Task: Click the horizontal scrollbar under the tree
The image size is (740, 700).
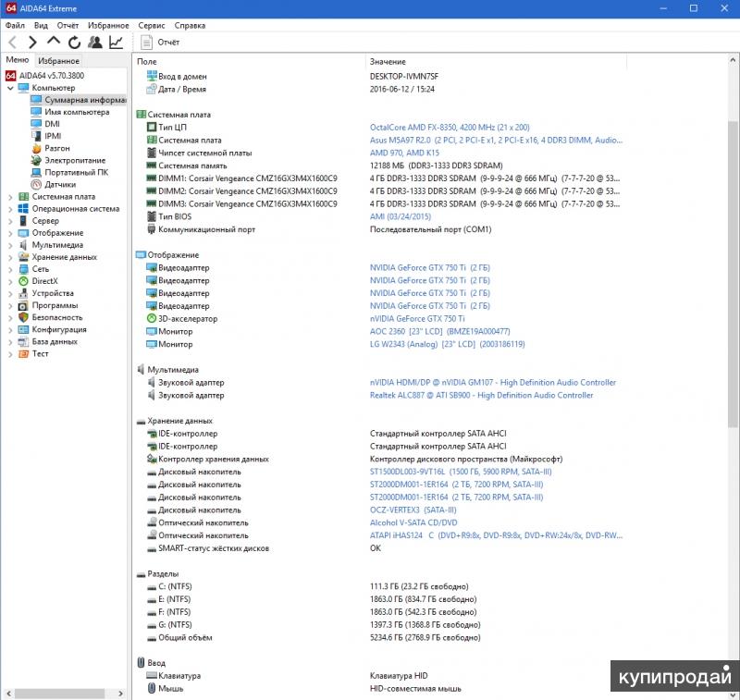Action: click(x=59, y=694)
